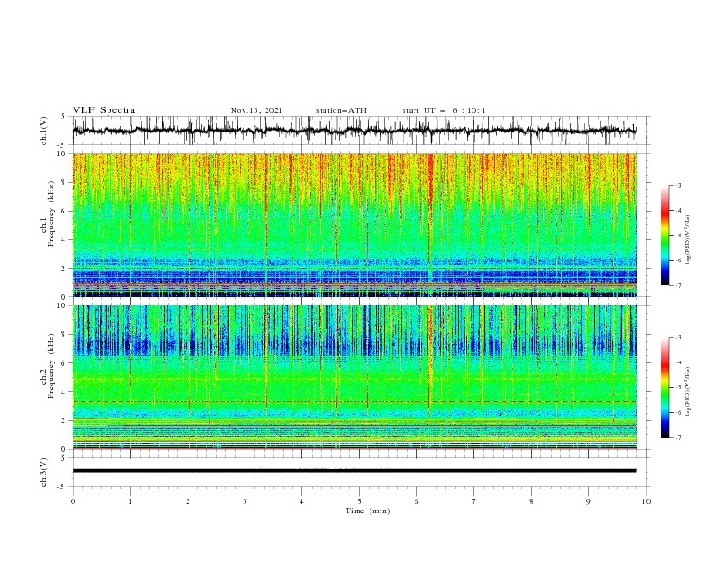Click the ch.2 "Frequency (kHz)" axis label

pyautogui.click(x=51, y=366)
